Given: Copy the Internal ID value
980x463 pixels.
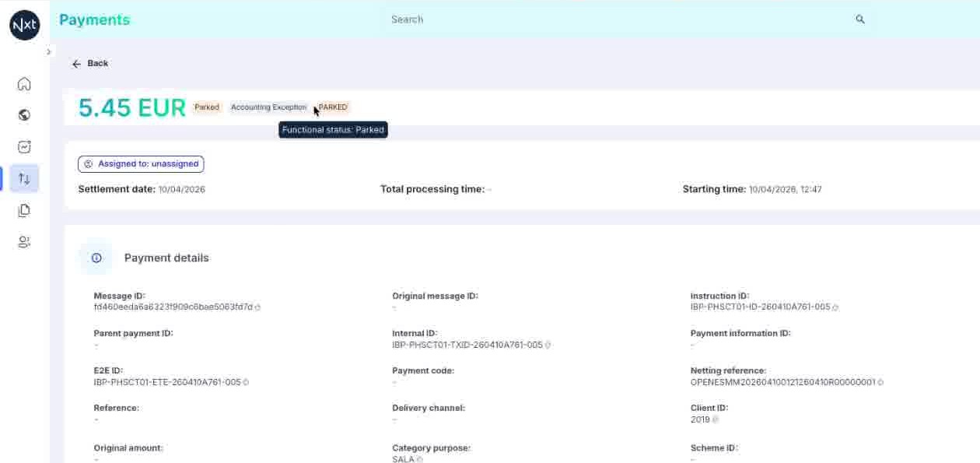Looking at the screenshot, I should (548, 345).
